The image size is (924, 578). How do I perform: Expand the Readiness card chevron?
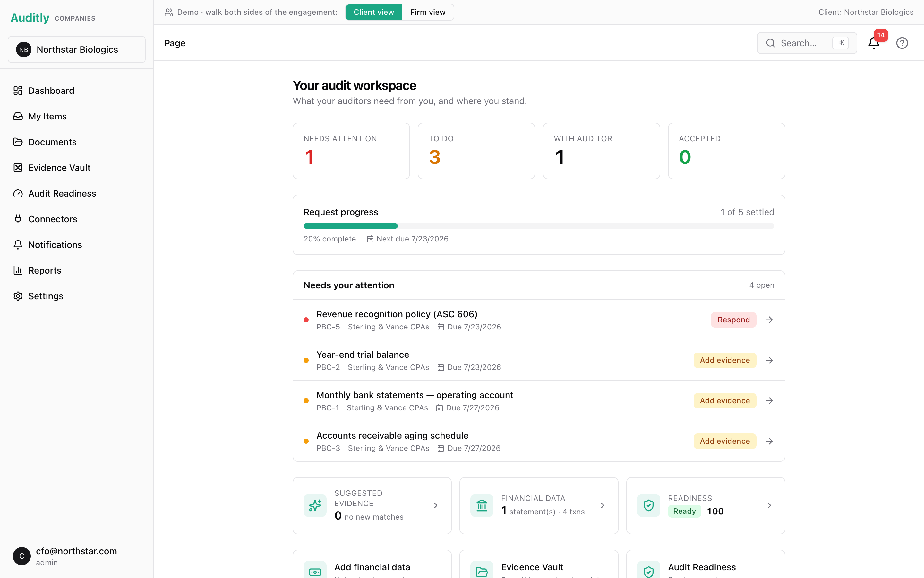point(769,505)
